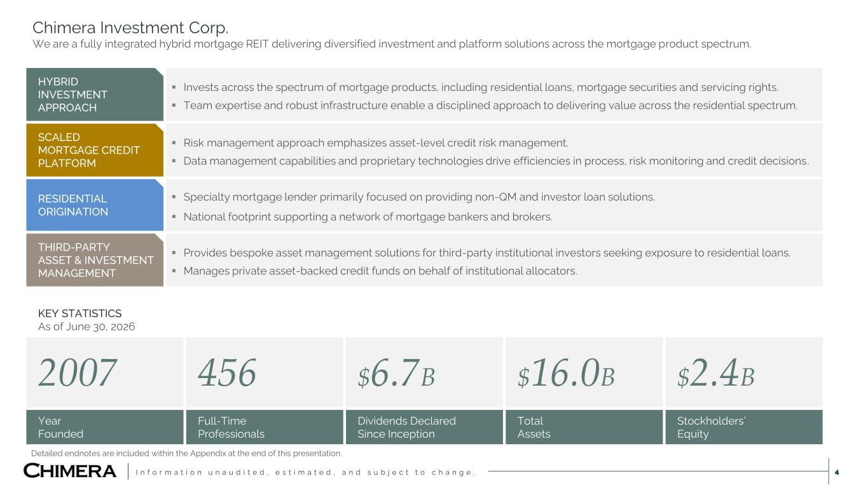Select the $2.4B stockholders' equity figure
Viewport: 868px width, 488px height.
[715, 373]
